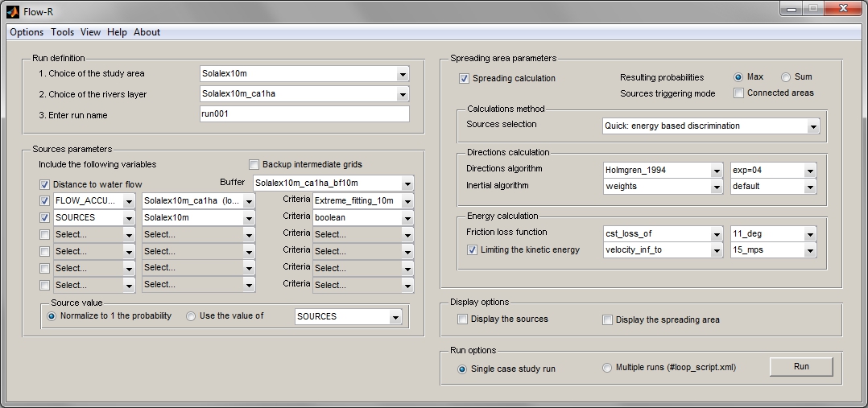
Task: Open the Tools menu
Action: click(x=62, y=32)
